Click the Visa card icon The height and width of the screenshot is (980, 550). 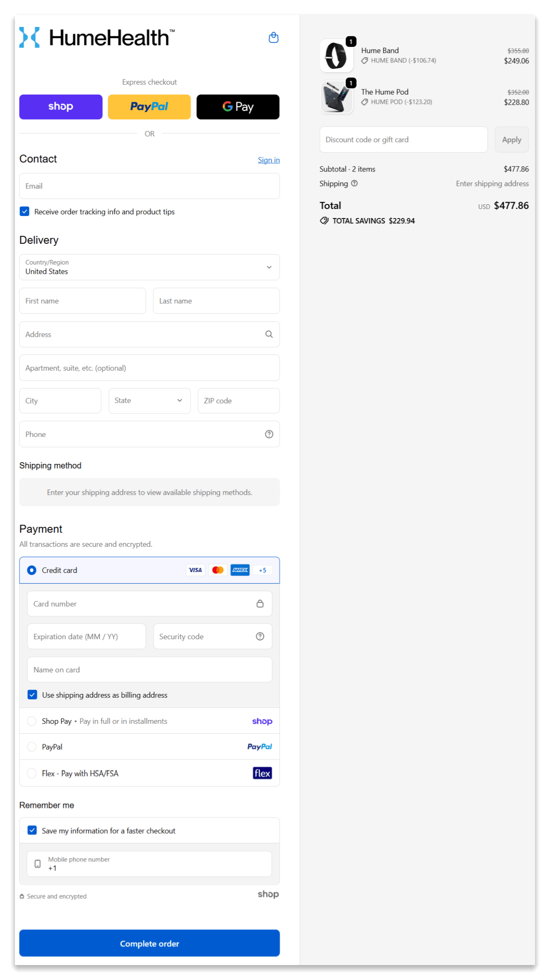coord(195,570)
